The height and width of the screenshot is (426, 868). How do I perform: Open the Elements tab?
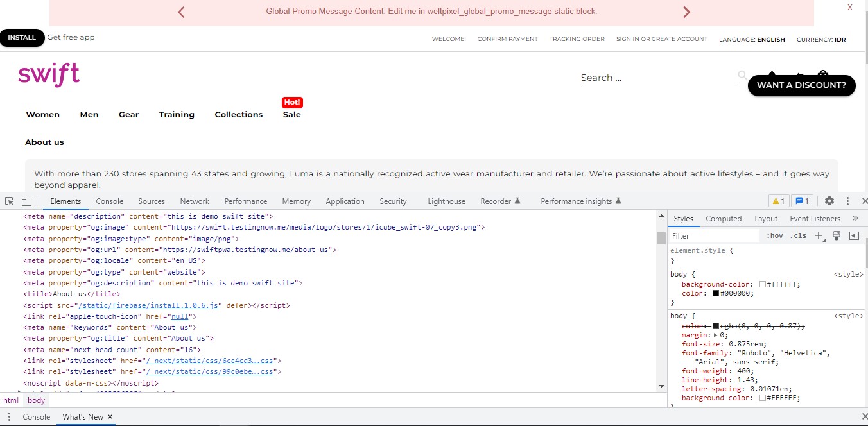coord(65,201)
